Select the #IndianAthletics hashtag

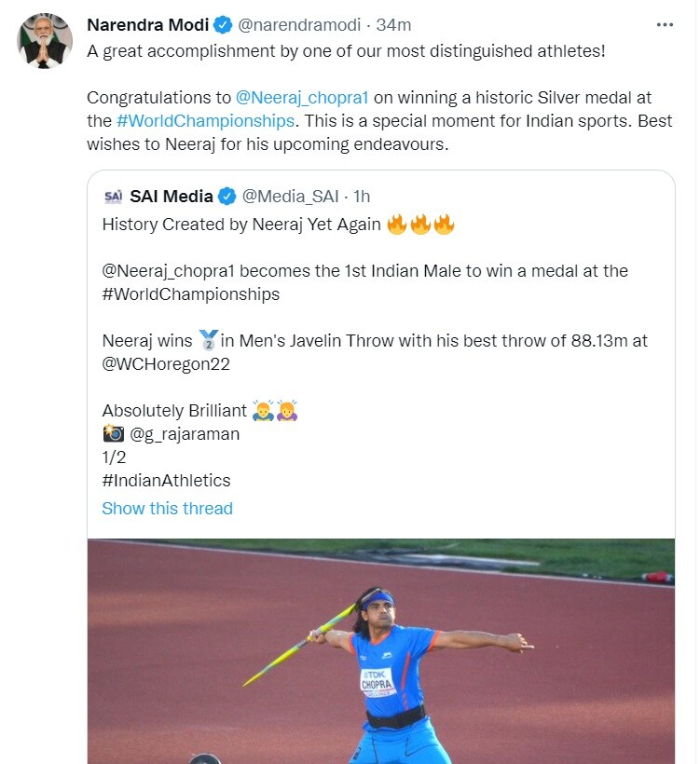tap(166, 481)
